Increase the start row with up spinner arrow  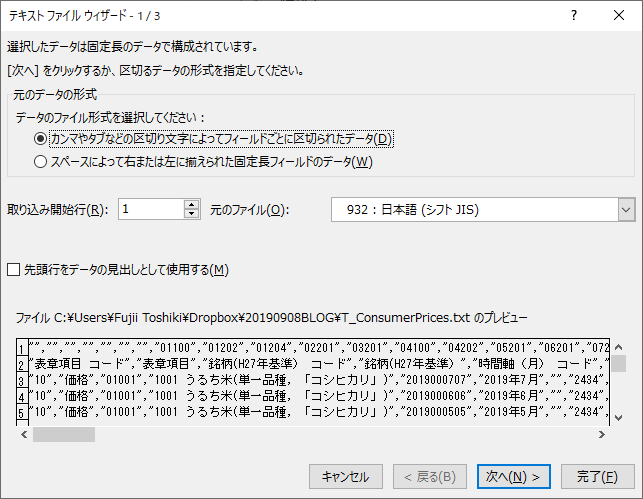[x=192, y=203]
